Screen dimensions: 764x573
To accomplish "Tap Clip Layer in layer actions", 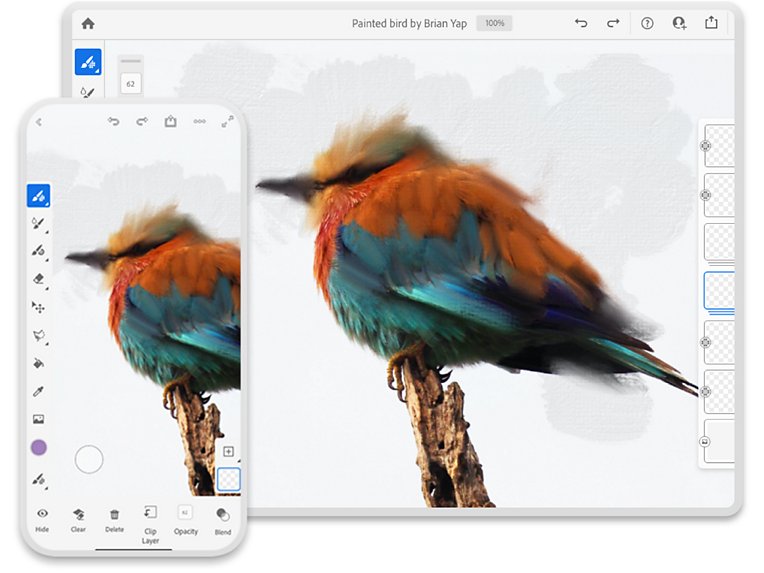I will pos(150,525).
